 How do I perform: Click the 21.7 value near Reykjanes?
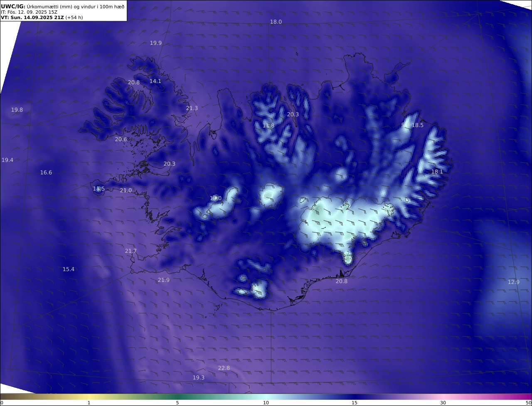131,251
